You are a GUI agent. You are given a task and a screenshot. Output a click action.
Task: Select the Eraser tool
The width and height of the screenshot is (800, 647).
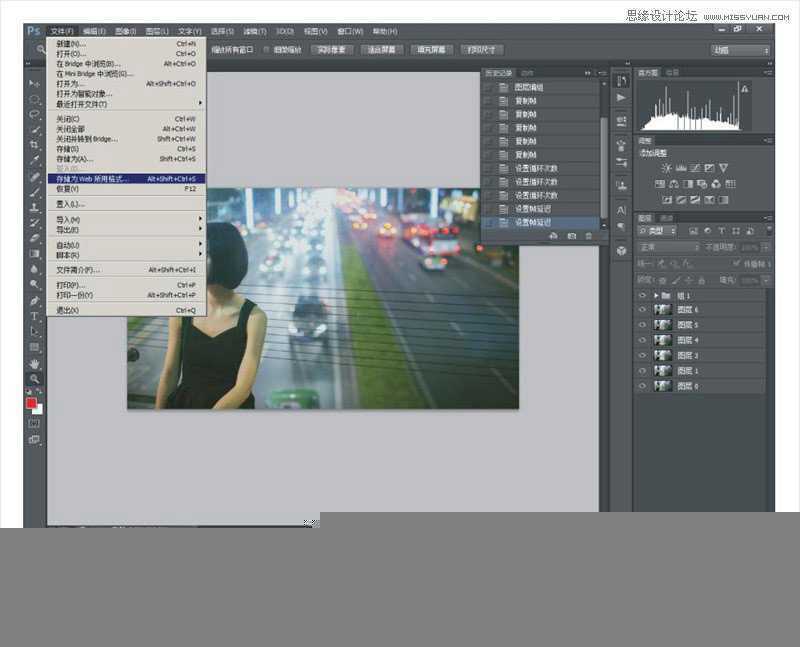coord(34,238)
